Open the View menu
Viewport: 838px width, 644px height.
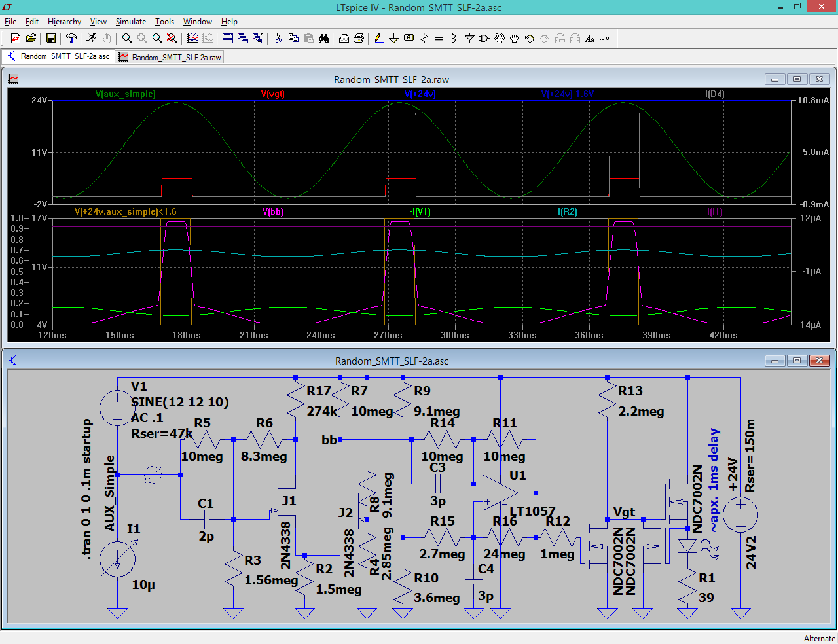[98, 22]
